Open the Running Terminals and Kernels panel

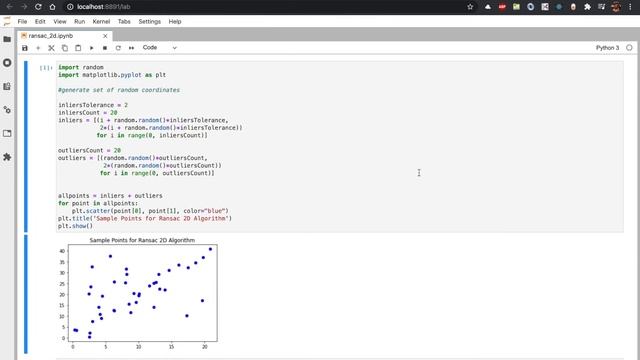7,63
